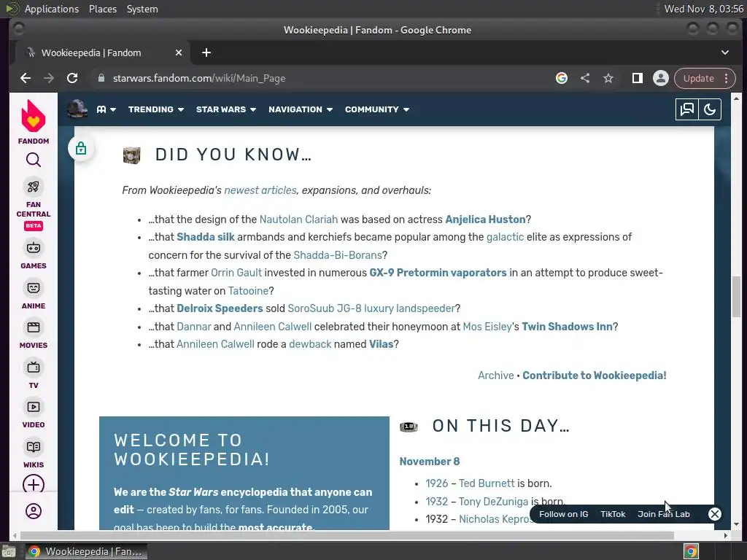Reload the page in Chrome
The width and height of the screenshot is (747, 560).
[72, 78]
